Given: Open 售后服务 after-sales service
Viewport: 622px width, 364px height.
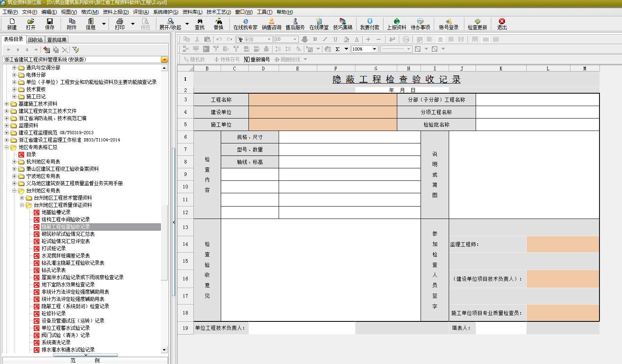Looking at the screenshot, I should pos(296,24).
